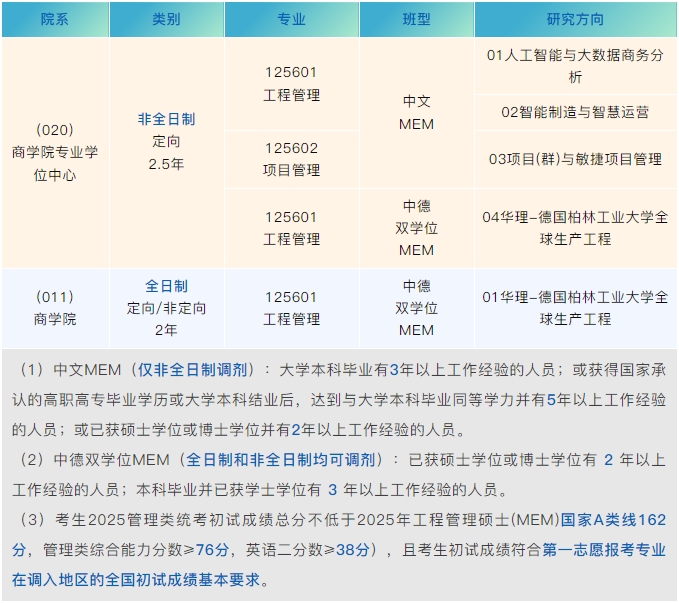The image size is (679, 603).
Task: Click the (020) 商学院专业学位中心 cell
Action: [x=55, y=152]
